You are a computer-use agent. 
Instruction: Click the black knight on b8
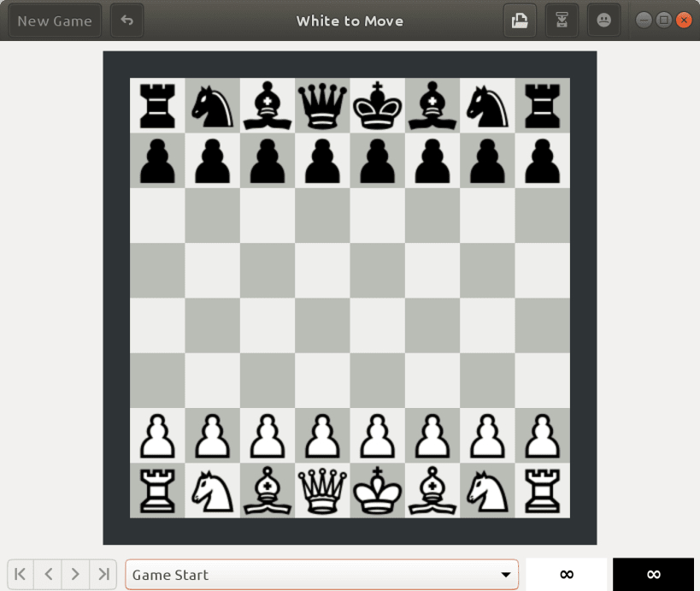pyautogui.click(x=212, y=105)
